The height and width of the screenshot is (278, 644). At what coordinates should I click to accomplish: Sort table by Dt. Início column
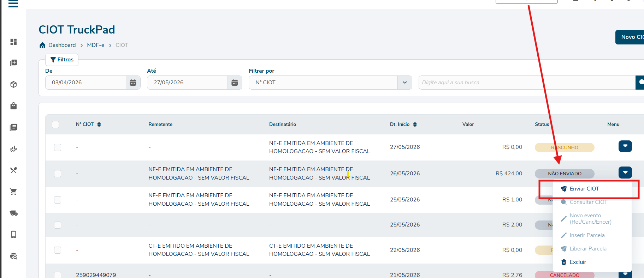pyautogui.click(x=415, y=125)
